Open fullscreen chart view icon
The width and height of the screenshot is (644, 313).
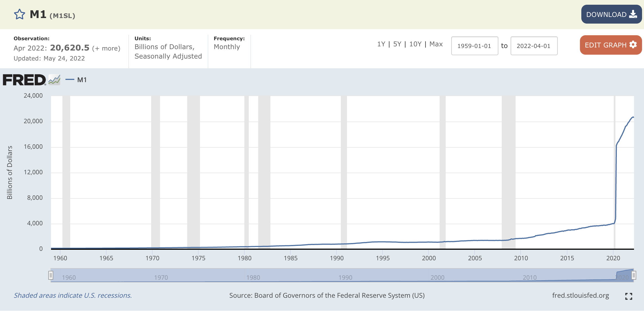coord(628,296)
